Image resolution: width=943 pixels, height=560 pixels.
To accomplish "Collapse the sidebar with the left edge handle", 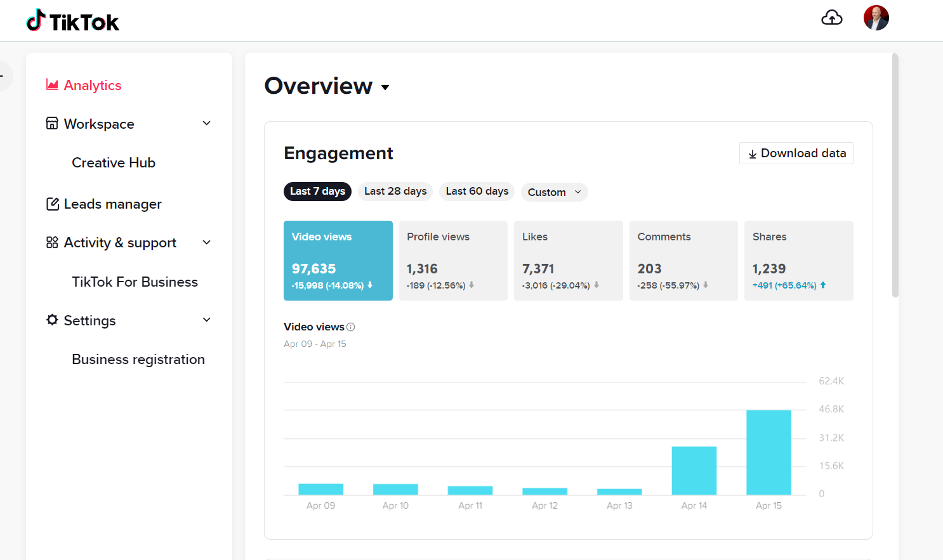I will (x=4, y=76).
